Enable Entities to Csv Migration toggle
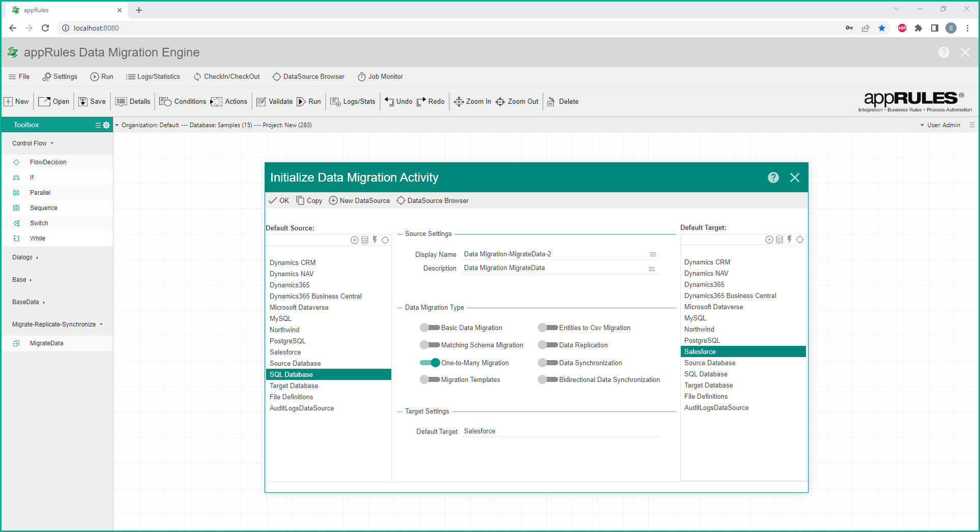 (x=548, y=328)
